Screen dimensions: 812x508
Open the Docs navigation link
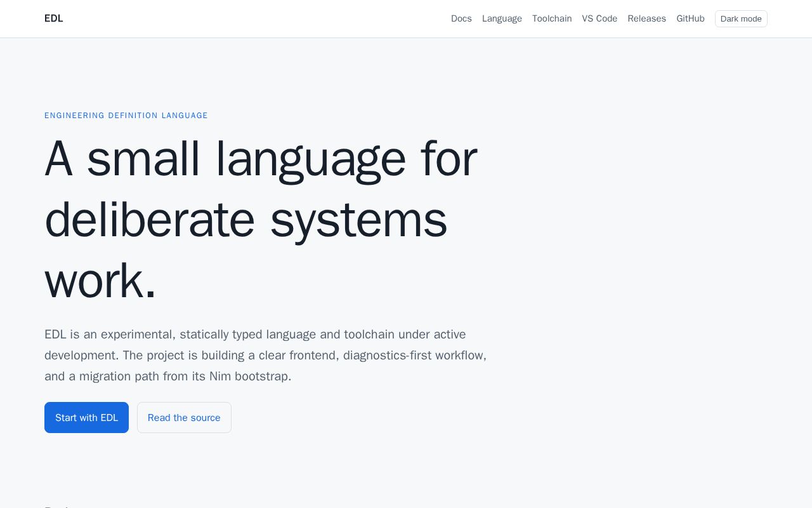click(461, 18)
